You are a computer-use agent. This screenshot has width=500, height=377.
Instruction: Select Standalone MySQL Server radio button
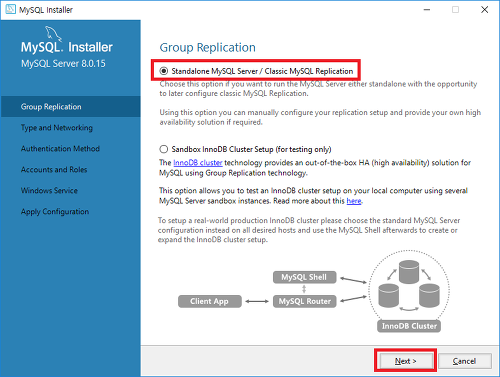coord(164,71)
